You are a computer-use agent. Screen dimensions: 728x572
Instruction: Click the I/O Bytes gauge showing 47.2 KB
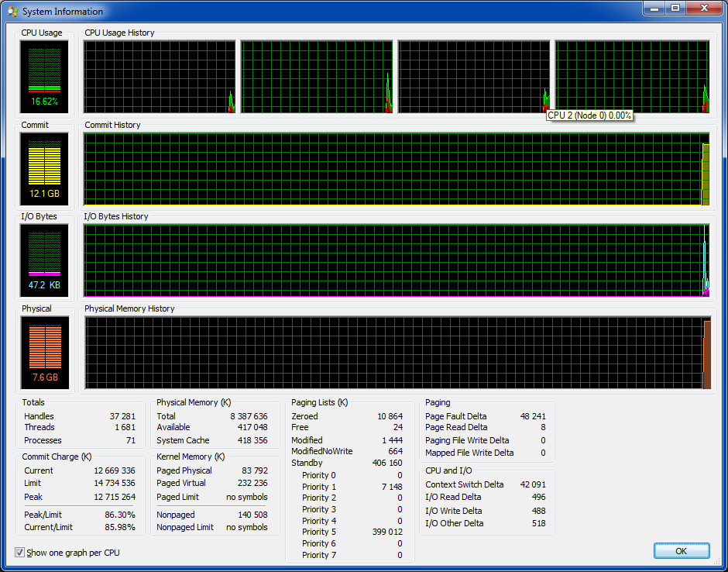point(44,260)
